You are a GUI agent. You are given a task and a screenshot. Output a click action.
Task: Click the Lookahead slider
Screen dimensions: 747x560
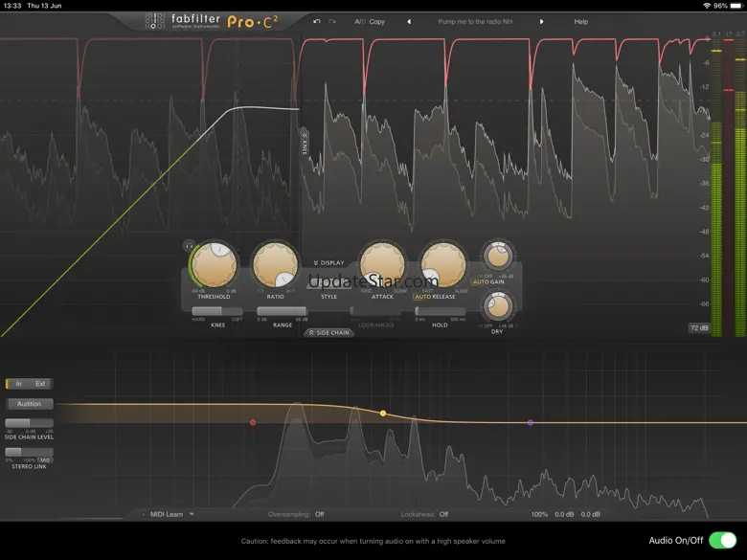point(375,311)
